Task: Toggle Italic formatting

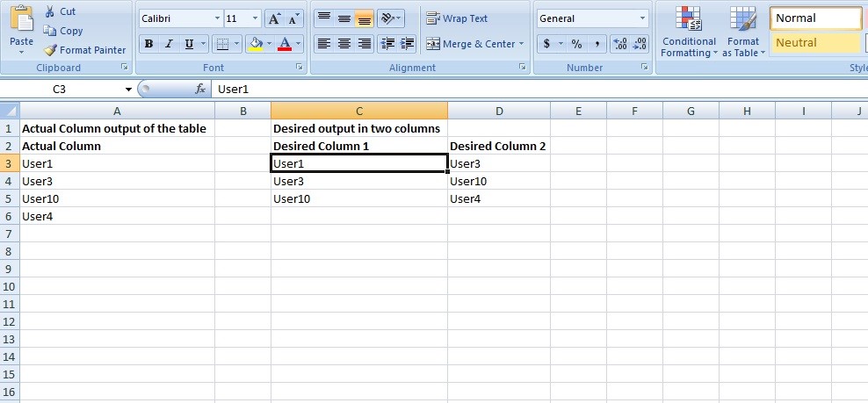Action: pos(168,44)
